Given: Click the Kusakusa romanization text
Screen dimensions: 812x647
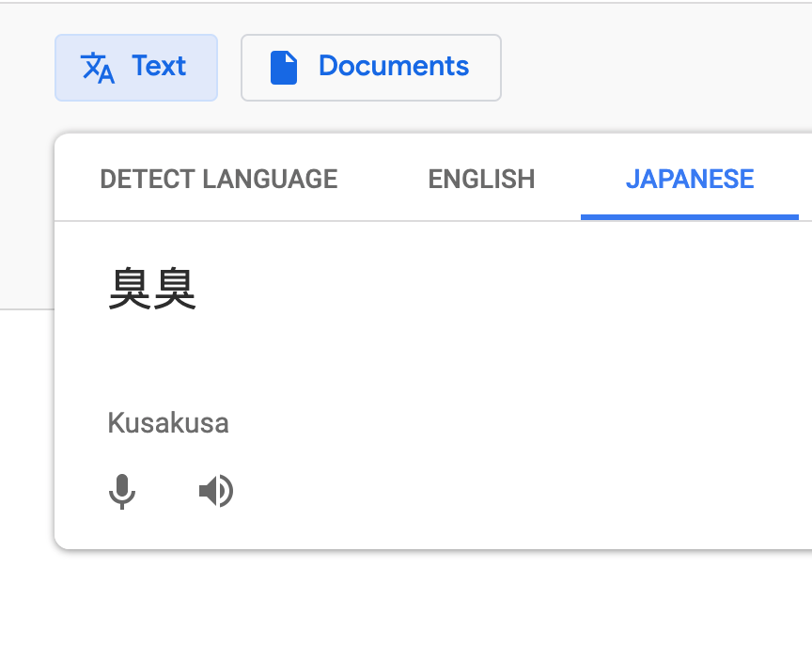Looking at the screenshot, I should (x=168, y=422).
